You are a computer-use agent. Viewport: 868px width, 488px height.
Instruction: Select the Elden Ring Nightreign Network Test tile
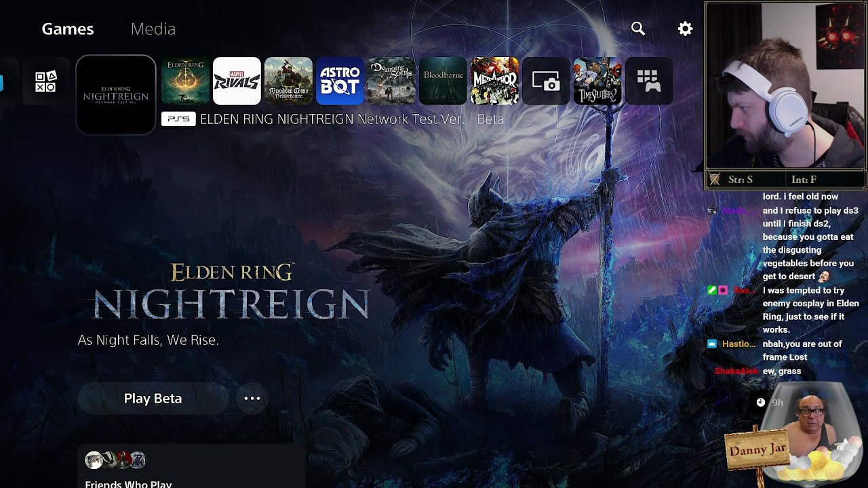click(116, 95)
